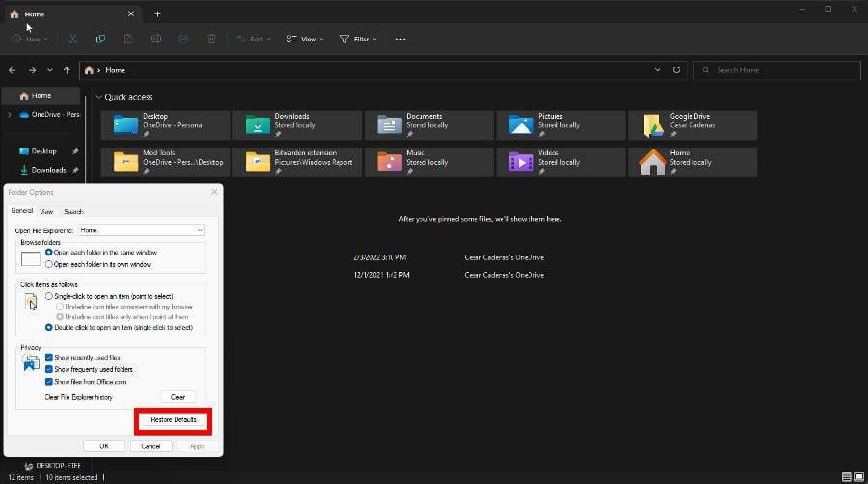Open the Documents quick access folder tile
The height and width of the screenshot is (484, 868).
(x=428, y=125)
